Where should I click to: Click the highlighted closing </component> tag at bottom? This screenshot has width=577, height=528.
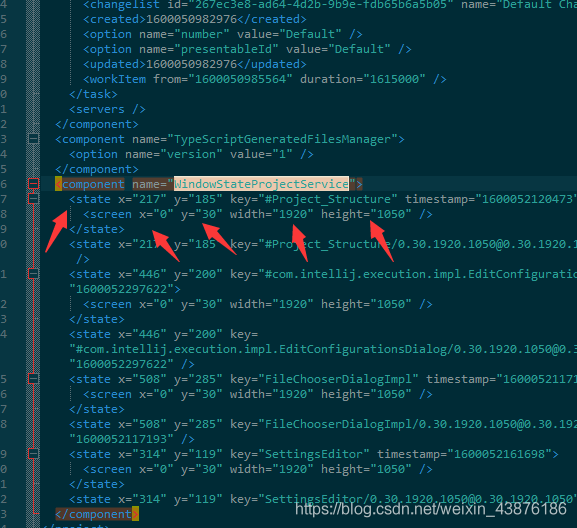pyautogui.click(x=97, y=514)
